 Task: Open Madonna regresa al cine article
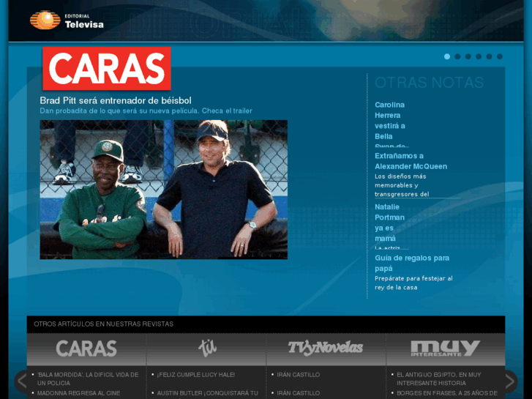tap(79, 393)
